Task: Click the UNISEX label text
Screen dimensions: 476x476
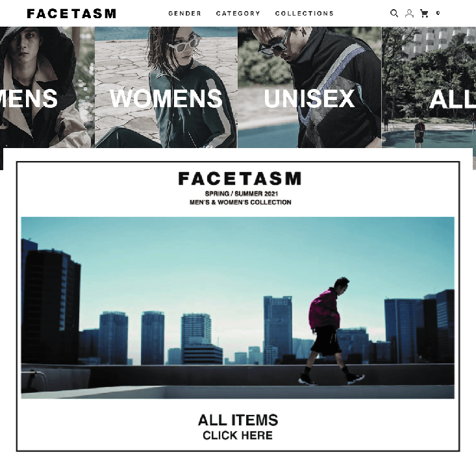Action: tap(309, 98)
